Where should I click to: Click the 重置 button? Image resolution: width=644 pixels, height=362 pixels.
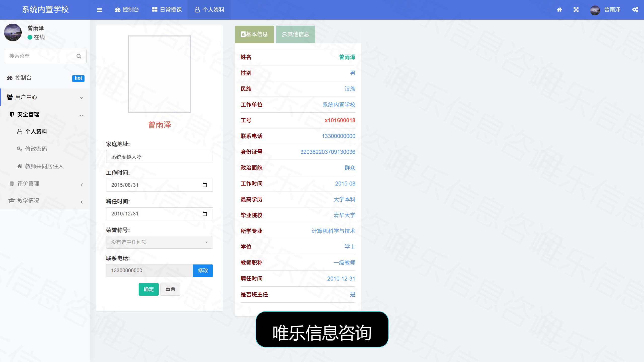pyautogui.click(x=170, y=289)
